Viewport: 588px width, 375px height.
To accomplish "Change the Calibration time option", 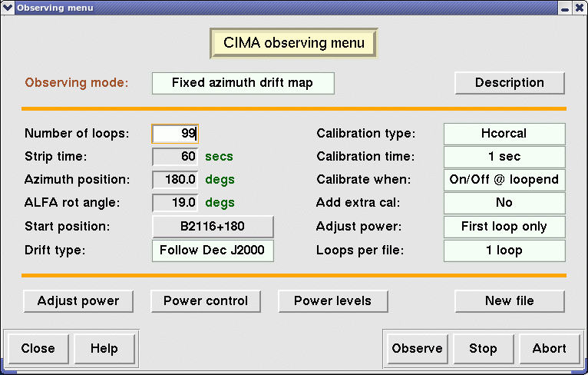I will tap(504, 157).
